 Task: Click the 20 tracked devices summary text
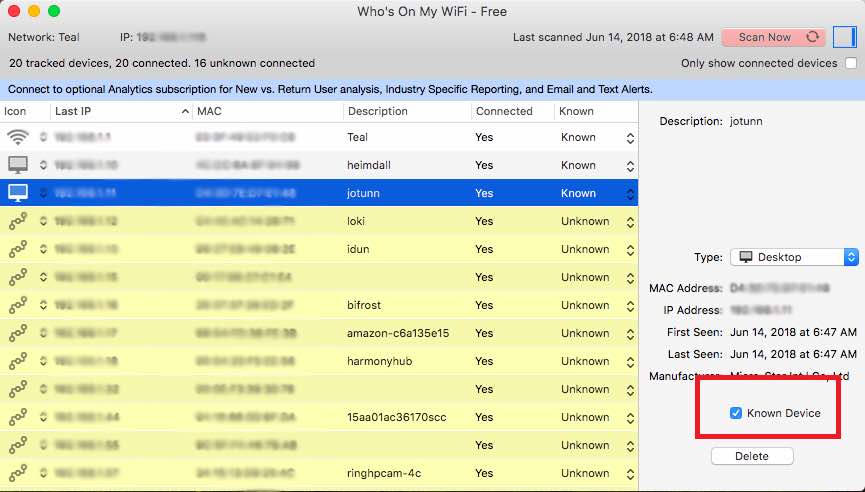coord(162,63)
